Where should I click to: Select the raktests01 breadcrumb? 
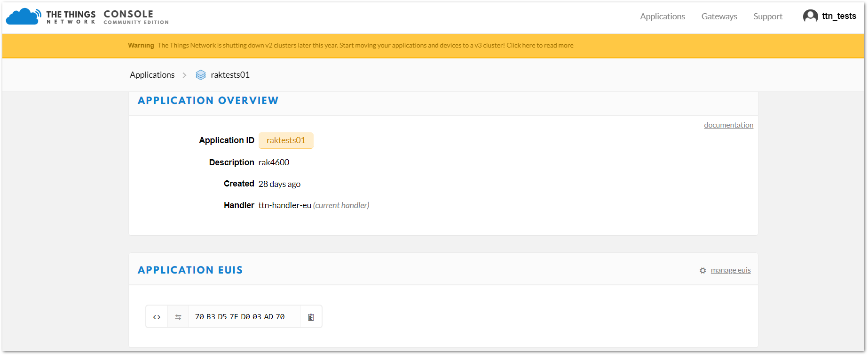click(230, 75)
